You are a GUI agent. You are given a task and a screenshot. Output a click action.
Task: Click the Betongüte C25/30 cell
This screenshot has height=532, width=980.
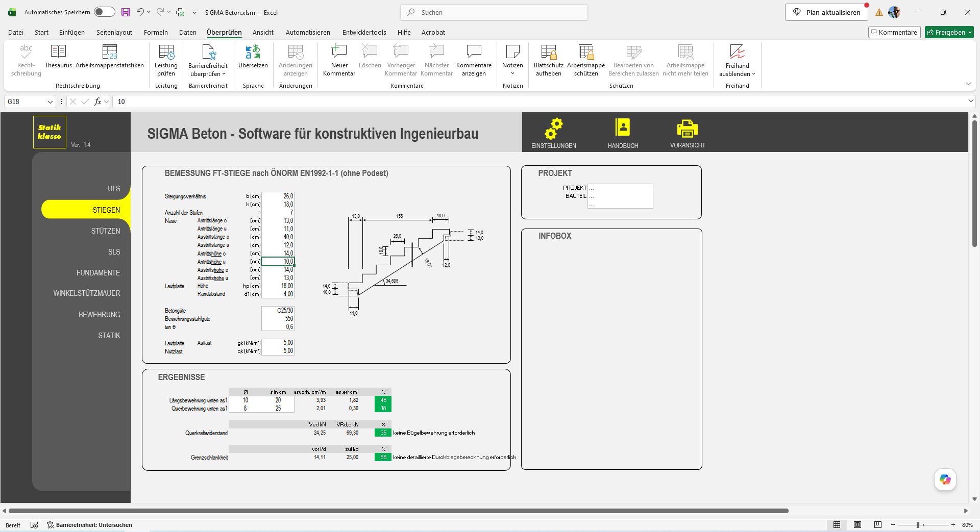click(x=278, y=310)
